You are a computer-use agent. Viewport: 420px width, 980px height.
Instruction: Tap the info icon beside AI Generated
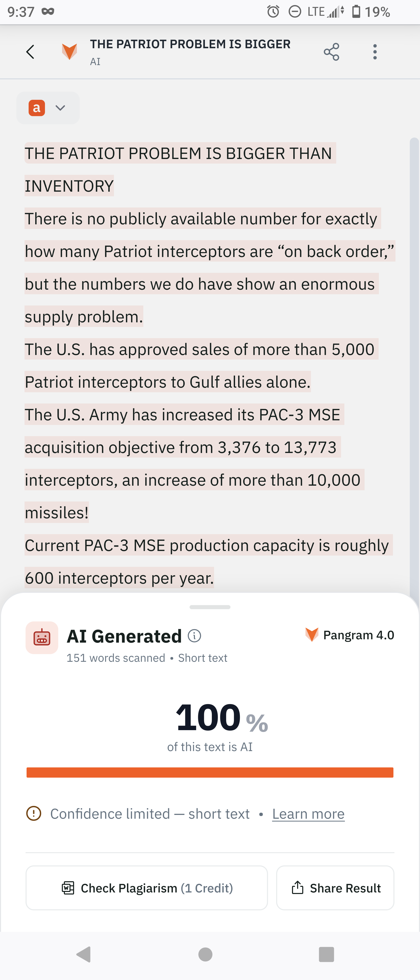click(x=195, y=636)
